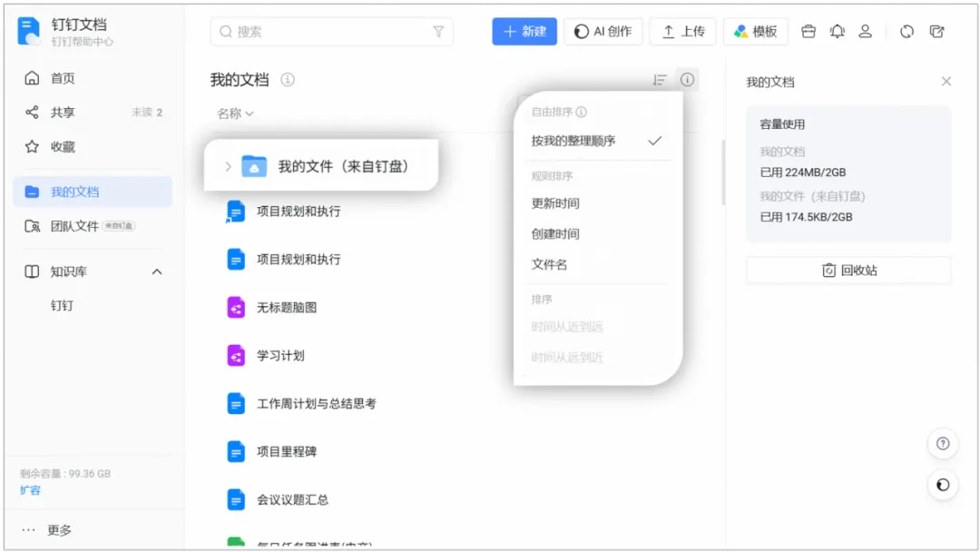This screenshot has width=980, height=552.
Task: Open the floating AI assistant button
Action: (943, 485)
